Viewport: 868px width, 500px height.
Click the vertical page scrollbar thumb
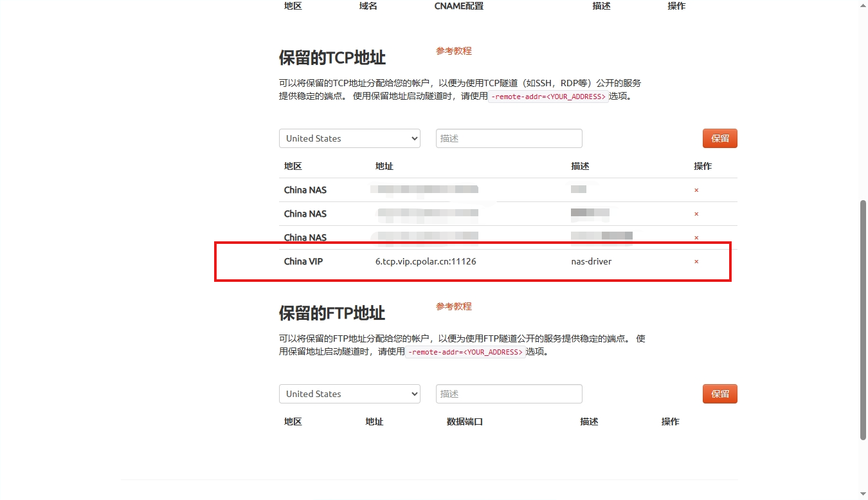point(863,320)
